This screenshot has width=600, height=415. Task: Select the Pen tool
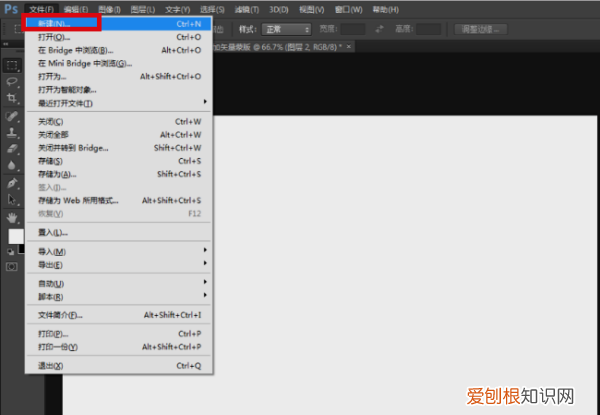[13, 183]
